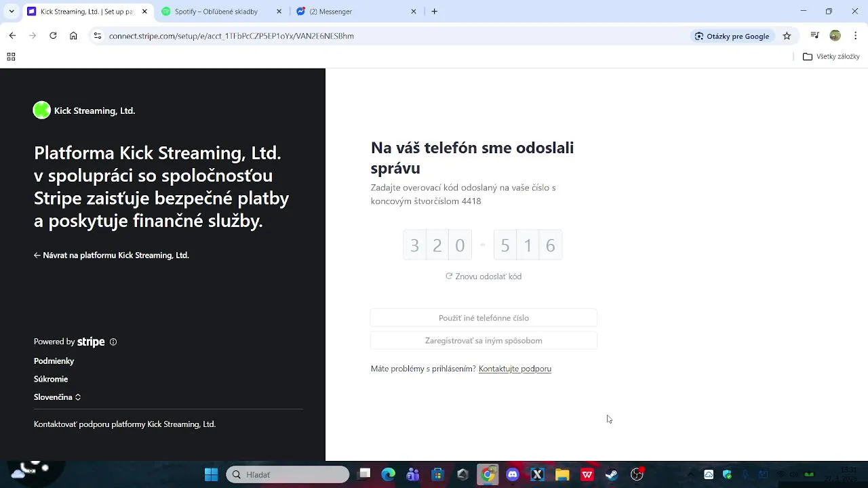Click the Stripe logo in Powered by
This screenshot has width=868, height=488.
(91, 342)
